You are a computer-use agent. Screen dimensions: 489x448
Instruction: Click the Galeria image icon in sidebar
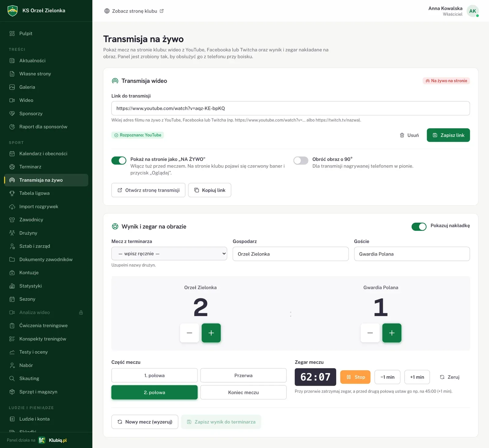pos(12,87)
